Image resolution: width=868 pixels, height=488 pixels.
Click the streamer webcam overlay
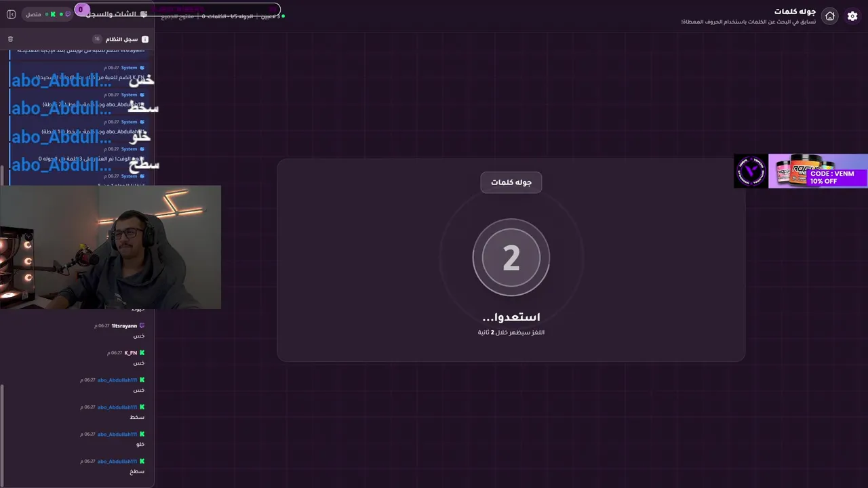(x=111, y=247)
